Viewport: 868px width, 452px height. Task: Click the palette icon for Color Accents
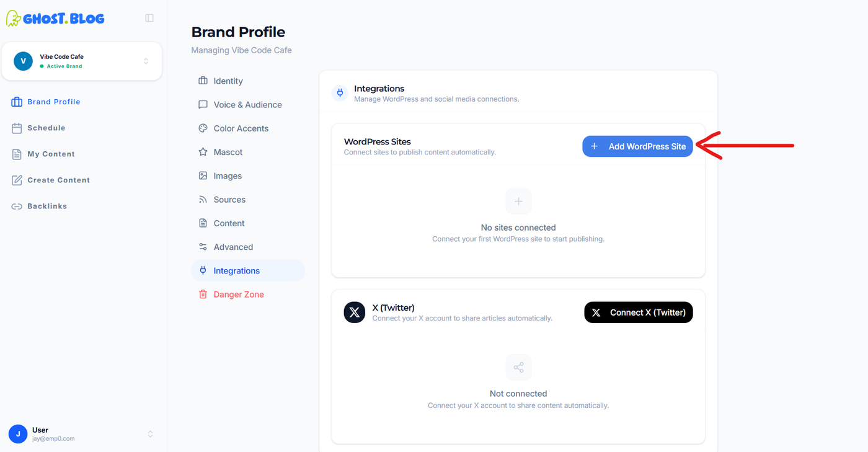[x=203, y=128]
